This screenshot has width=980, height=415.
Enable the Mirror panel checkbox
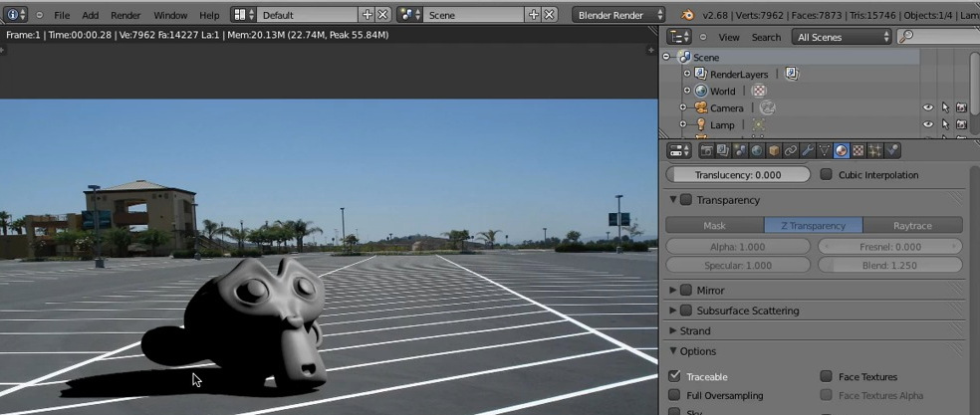686,290
